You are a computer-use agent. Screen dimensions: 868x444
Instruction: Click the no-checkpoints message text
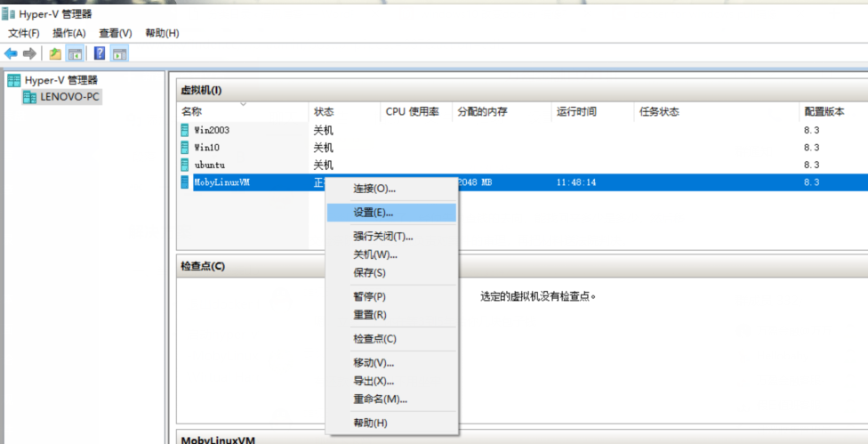pyautogui.click(x=538, y=296)
